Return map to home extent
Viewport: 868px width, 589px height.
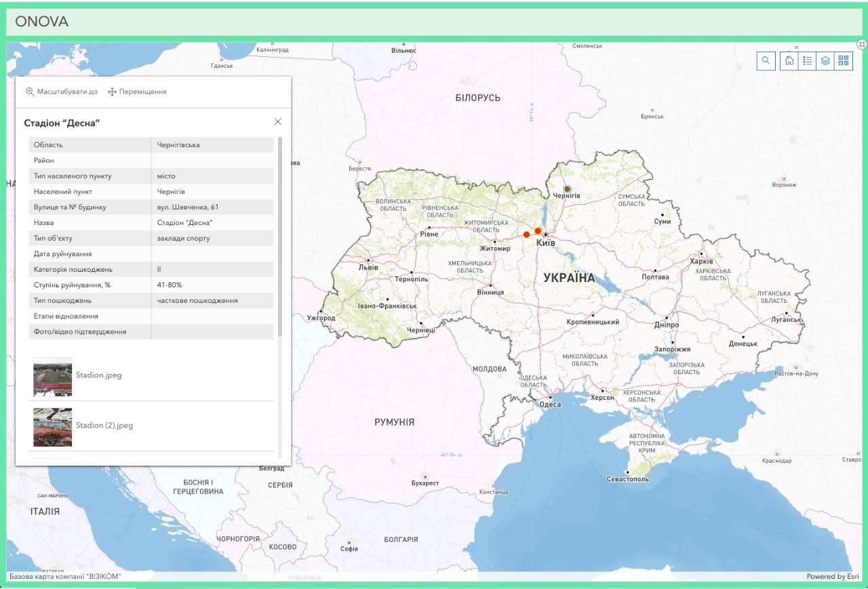(x=789, y=61)
